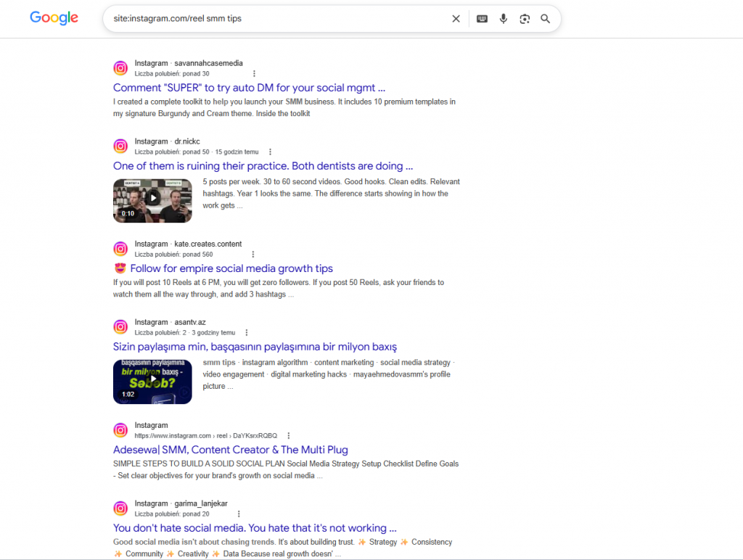The height and width of the screenshot is (560, 743).
Task: Play the dentists video thumbnail 0:10
Action: click(152, 200)
